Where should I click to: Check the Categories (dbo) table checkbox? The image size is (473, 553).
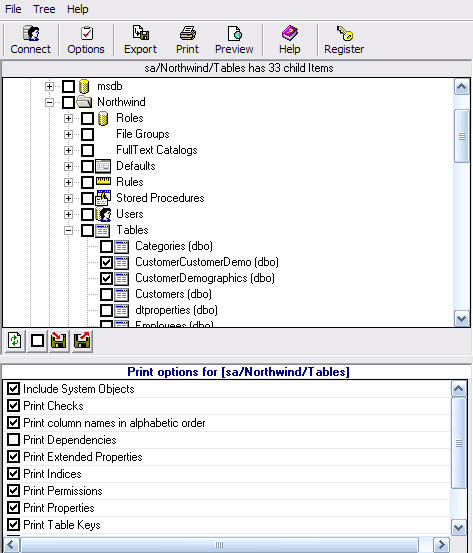(106, 246)
